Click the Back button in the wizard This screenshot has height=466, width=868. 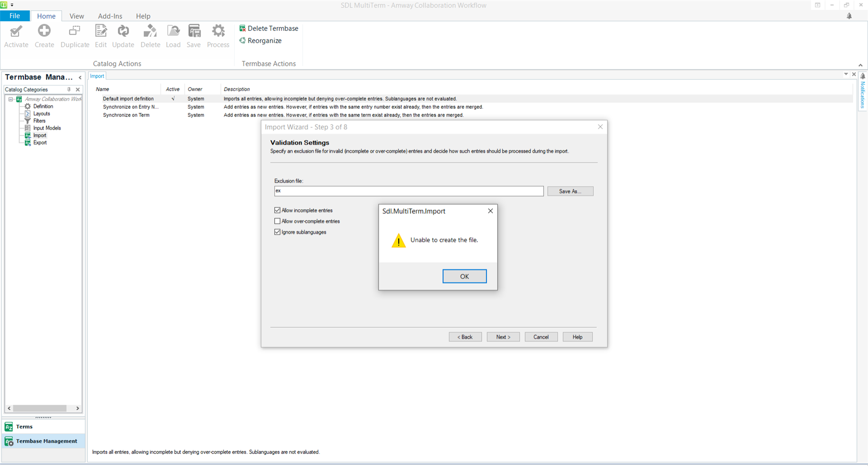point(465,337)
